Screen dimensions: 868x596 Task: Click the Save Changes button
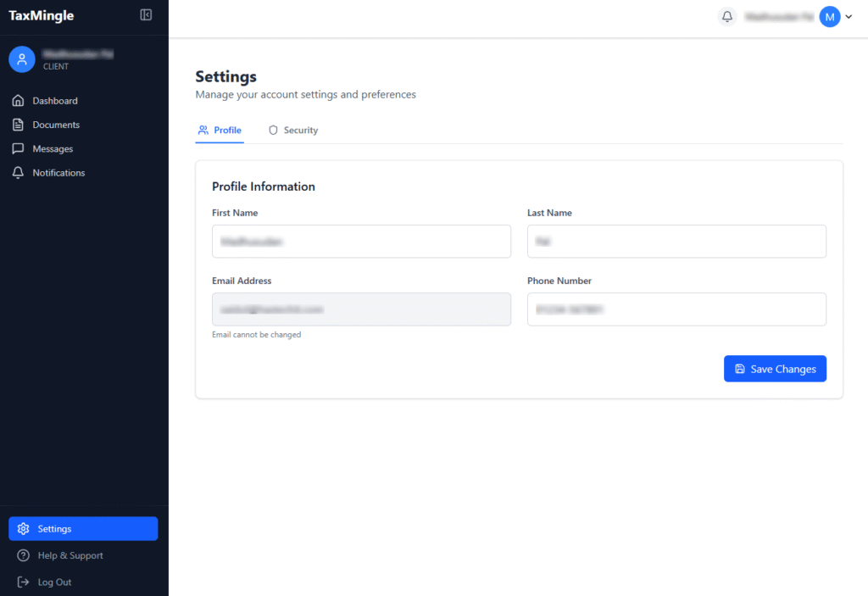(775, 369)
